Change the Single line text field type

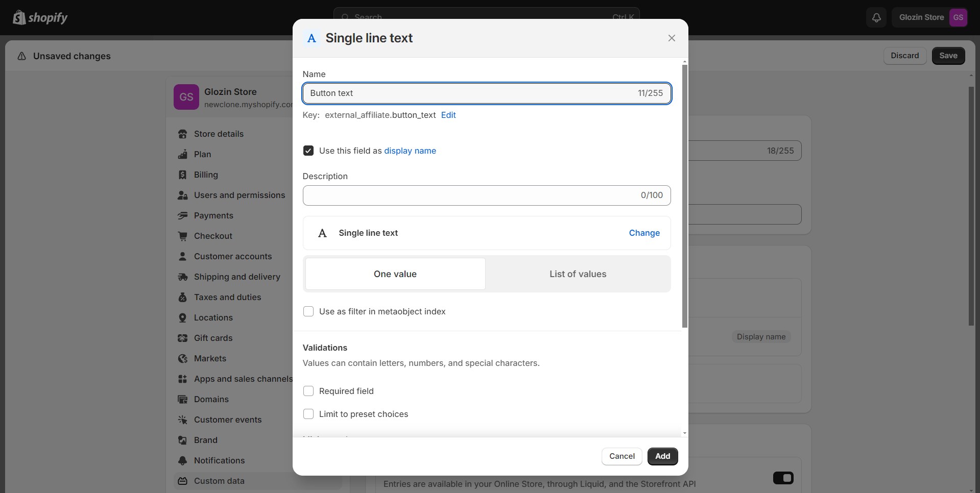click(644, 233)
